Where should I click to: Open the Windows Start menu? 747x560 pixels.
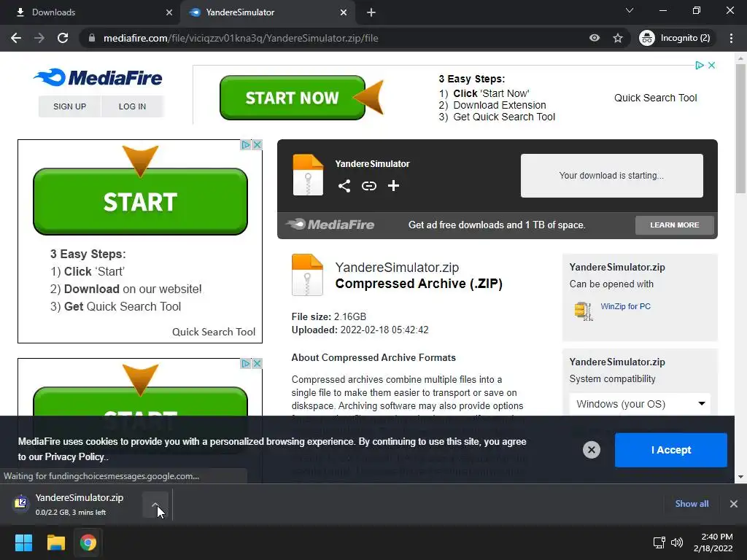[x=23, y=542]
